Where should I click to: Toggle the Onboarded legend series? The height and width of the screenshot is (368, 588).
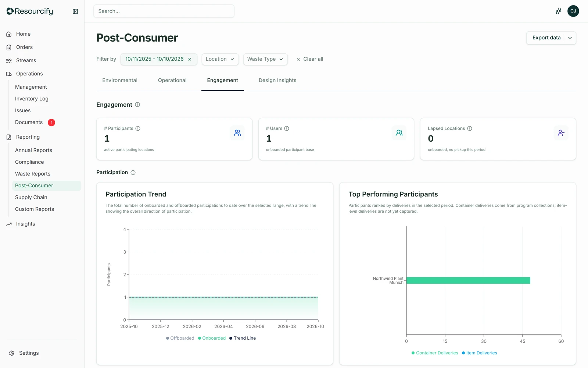[x=212, y=338]
